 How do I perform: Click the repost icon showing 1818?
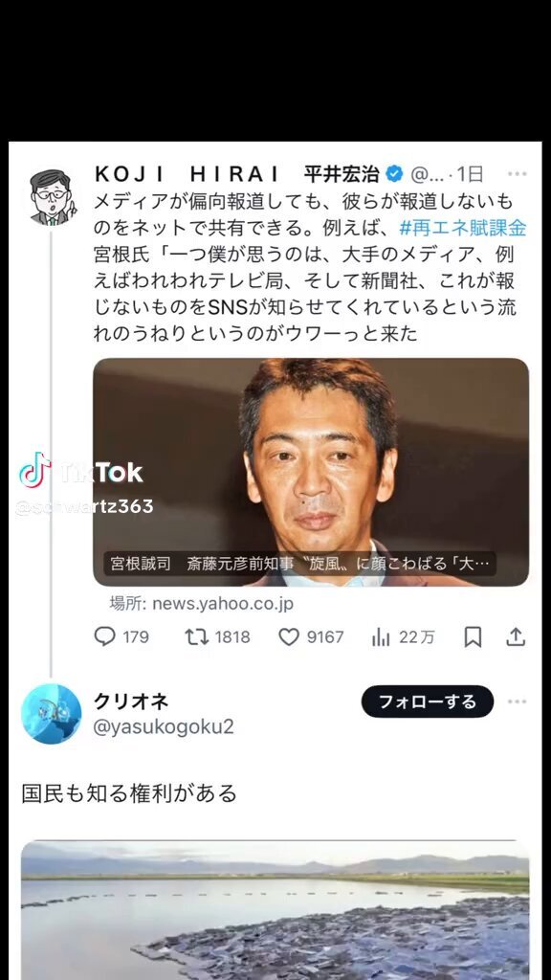(x=197, y=636)
